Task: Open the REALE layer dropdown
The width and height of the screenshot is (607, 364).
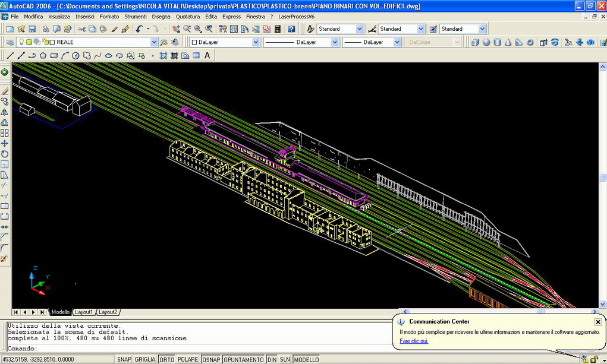Action: (154, 42)
